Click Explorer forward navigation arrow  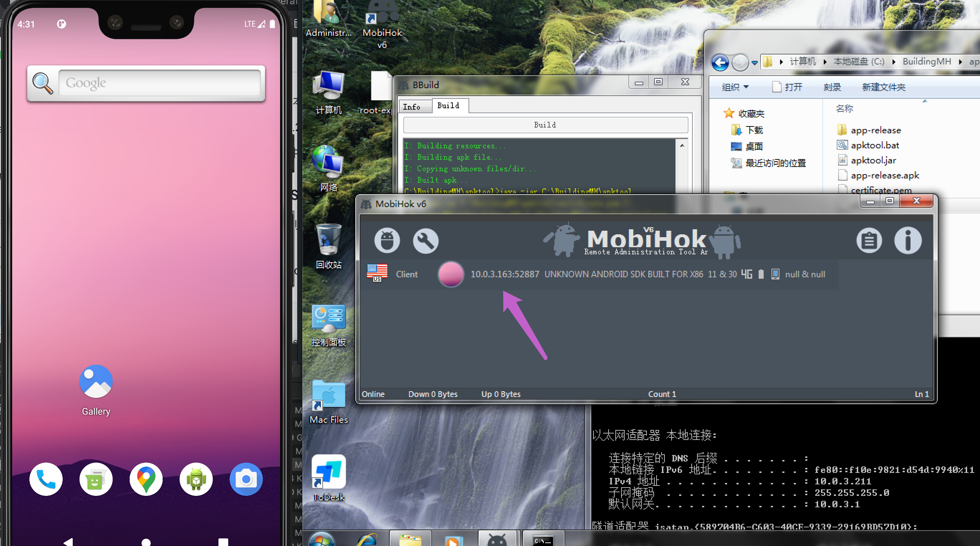click(x=740, y=62)
